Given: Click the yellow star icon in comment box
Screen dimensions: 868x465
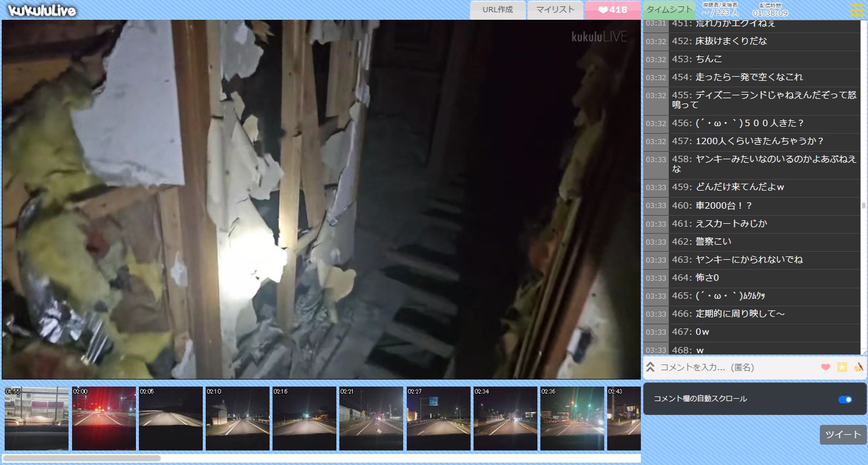Looking at the screenshot, I should click(x=842, y=367).
